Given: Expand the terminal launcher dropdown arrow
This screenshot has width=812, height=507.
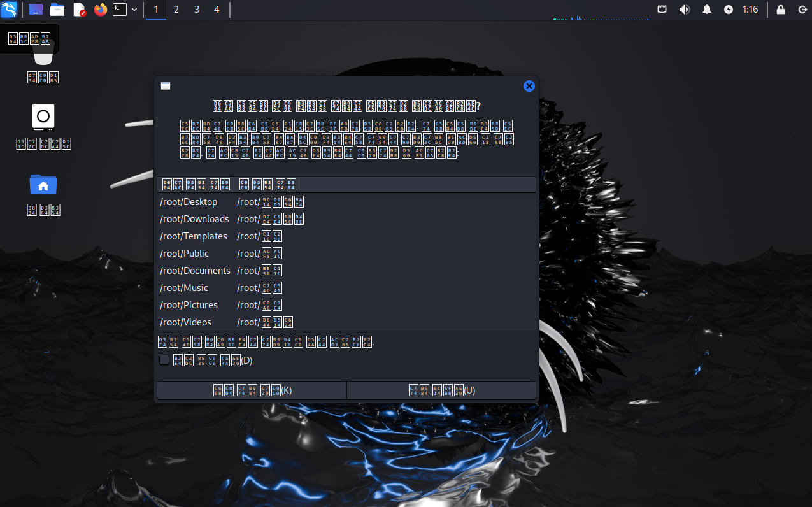Looking at the screenshot, I should click(x=134, y=10).
